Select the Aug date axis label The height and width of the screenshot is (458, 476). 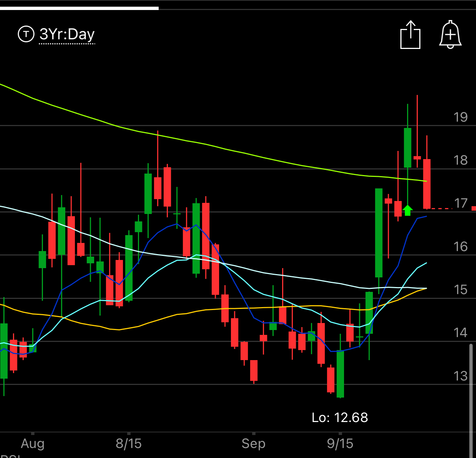coord(33,444)
